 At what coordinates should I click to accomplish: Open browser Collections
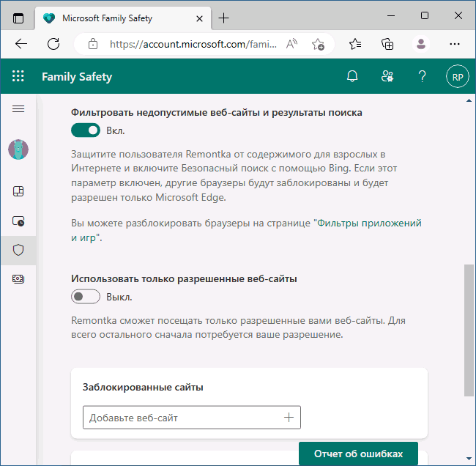(387, 45)
